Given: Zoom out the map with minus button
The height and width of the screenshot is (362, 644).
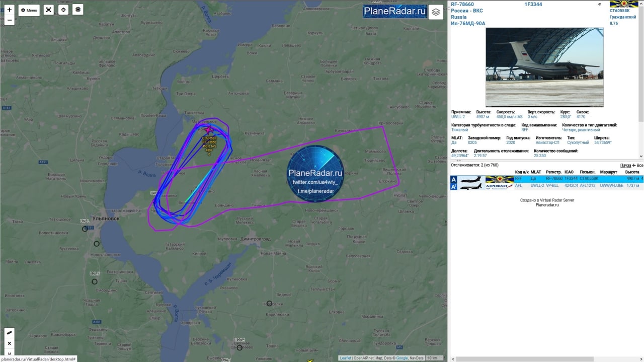Looking at the screenshot, I should (x=10, y=20).
